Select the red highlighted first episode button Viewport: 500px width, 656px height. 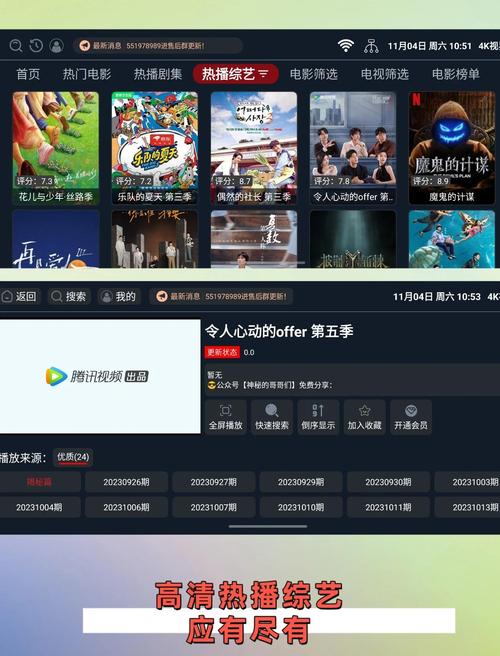pyautogui.click(x=39, y=482)
